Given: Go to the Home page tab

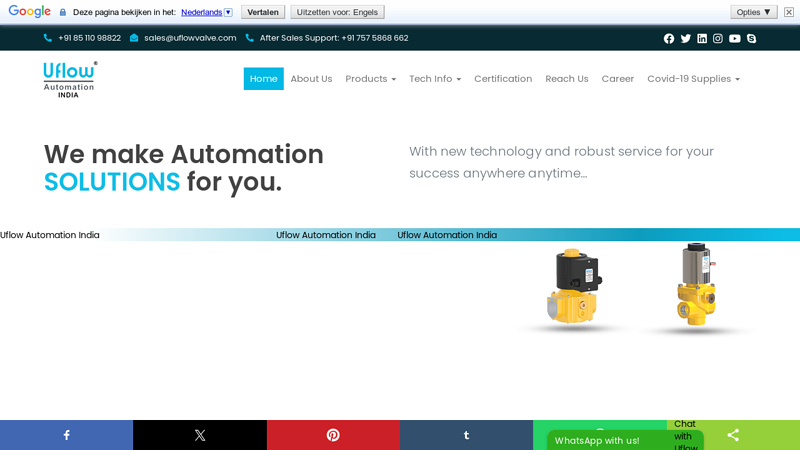Looking at the screenshot, I should coord(264,79).
